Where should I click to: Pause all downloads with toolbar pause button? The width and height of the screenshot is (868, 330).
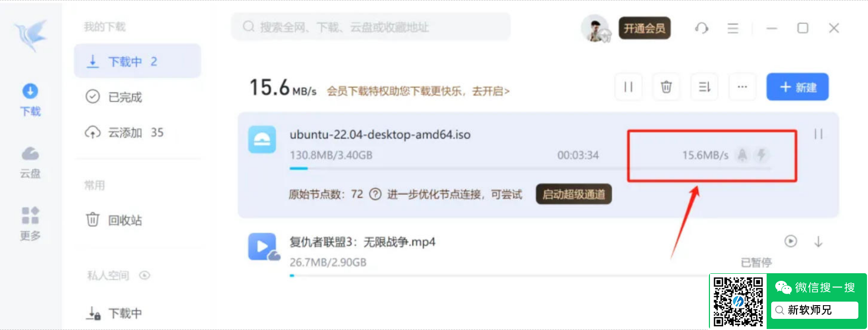pyautogui.click(x=628, y=87)
